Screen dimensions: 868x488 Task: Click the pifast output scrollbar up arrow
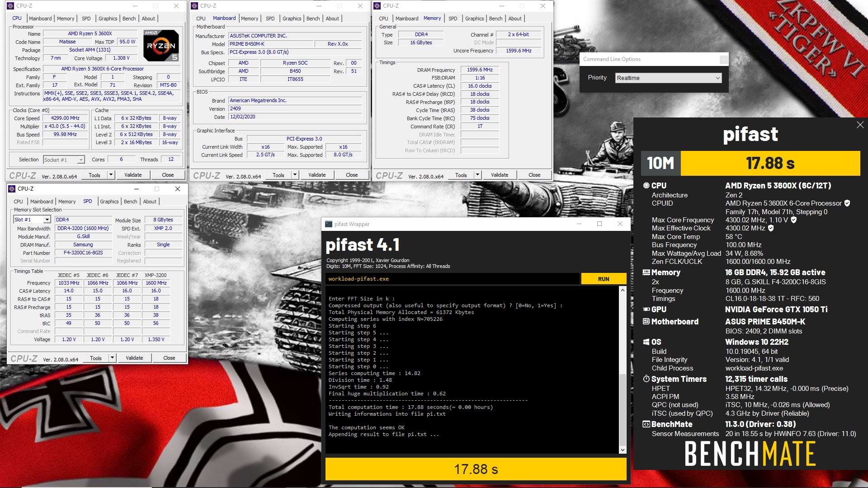[623, 290]
